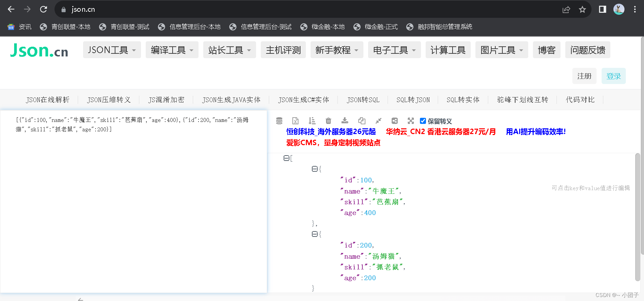Switch to 驼峰下划线互转 tab

click(x=523, y=100)
